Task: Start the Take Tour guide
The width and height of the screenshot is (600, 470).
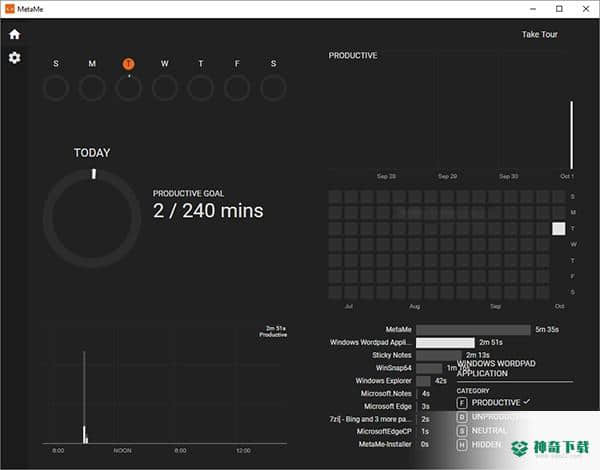Action: (x=540, y=34)
